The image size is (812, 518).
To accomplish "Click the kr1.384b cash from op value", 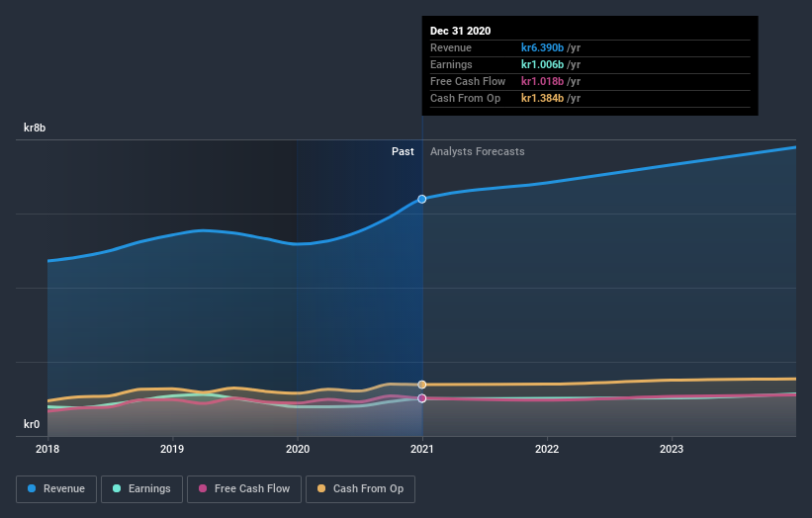I will [x=542, y=98].
